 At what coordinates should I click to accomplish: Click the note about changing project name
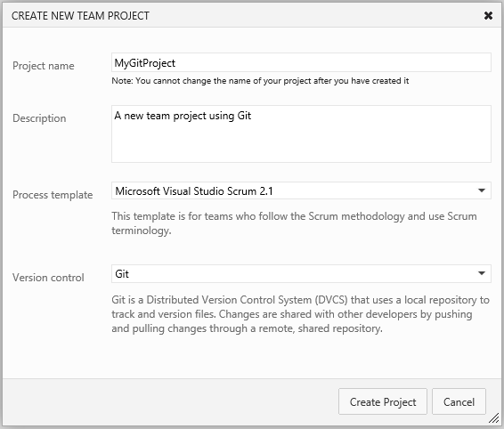coord(260,81)
